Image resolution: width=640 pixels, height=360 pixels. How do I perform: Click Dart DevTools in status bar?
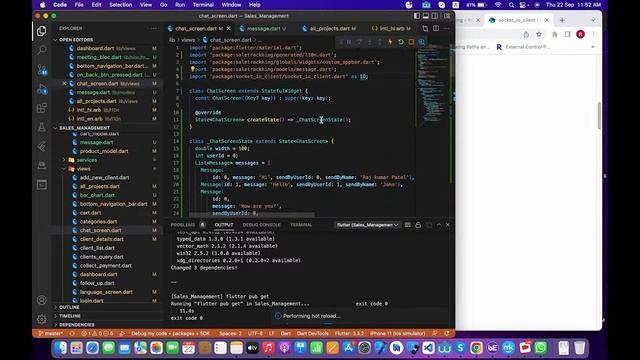point(313,333)
